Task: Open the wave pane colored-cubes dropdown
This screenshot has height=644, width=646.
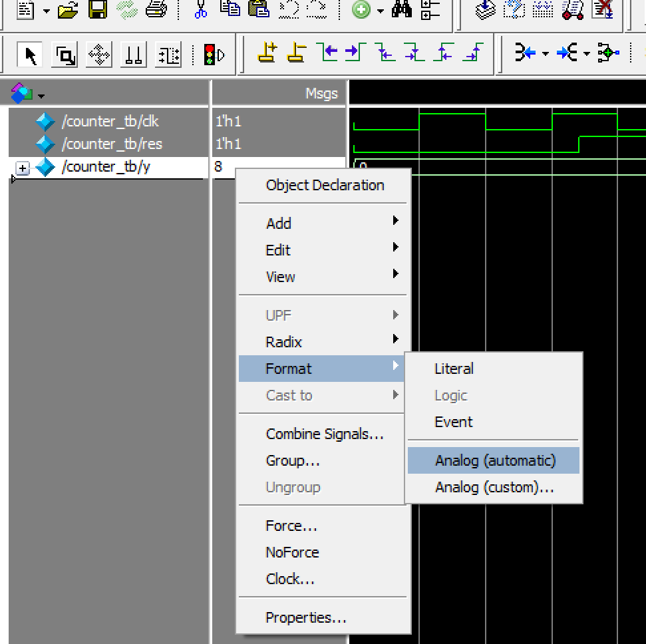Action: click(41, 96)
